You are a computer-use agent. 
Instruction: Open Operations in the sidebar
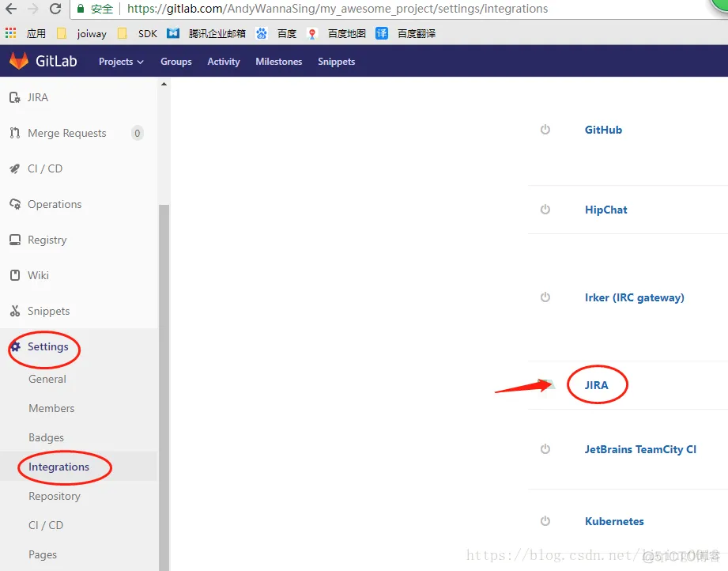click(55, 204)
